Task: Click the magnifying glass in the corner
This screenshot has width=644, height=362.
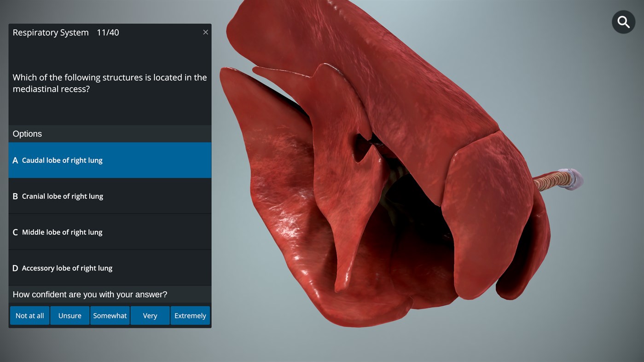Action: [x=623, y=22]
